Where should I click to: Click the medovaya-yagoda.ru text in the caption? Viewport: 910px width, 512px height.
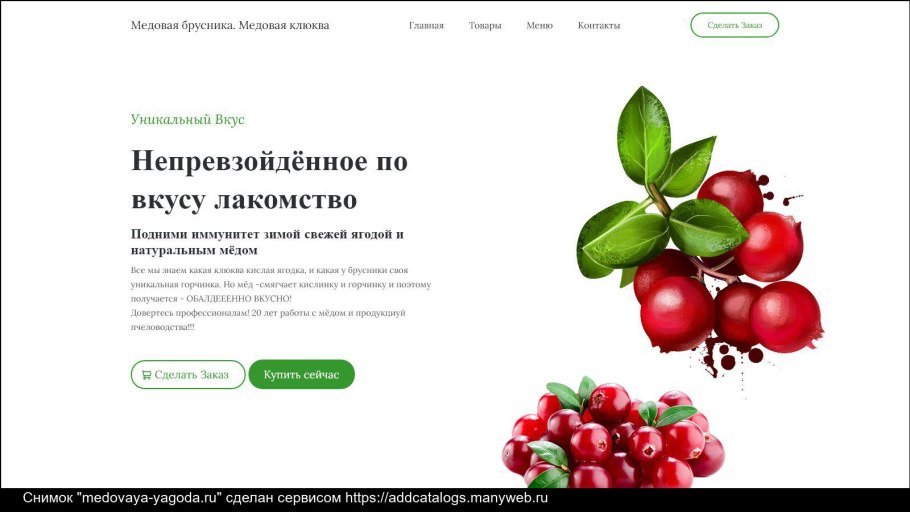click(151, 498)
